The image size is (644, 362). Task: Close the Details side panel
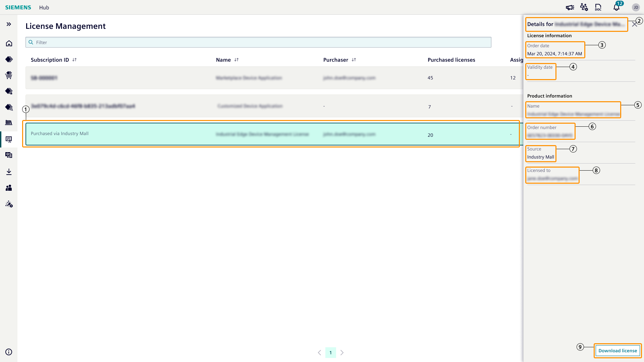coord(634,24)
